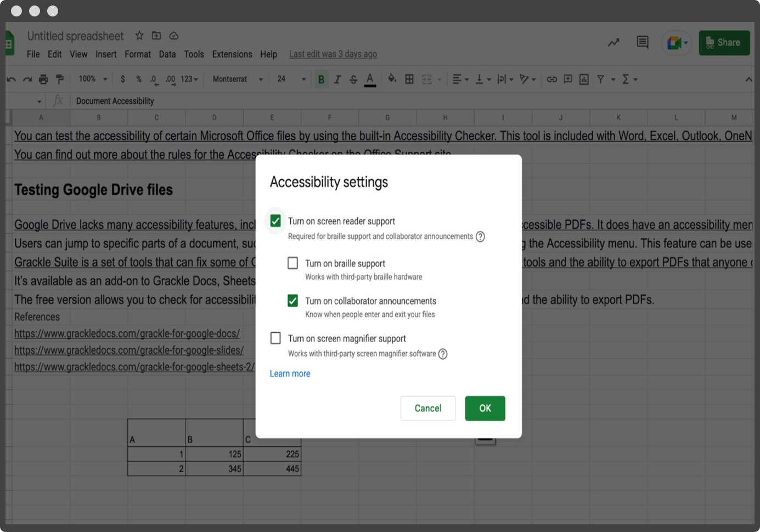The image size is (760, 532).
Task: Click the redo icon
Action: [27, 80]
